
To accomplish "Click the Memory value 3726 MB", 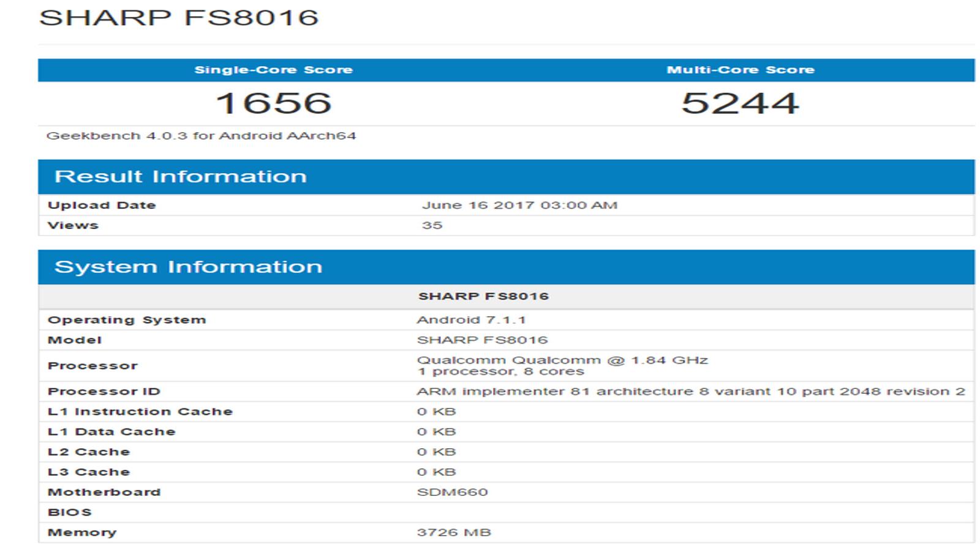I will [454, 533].
